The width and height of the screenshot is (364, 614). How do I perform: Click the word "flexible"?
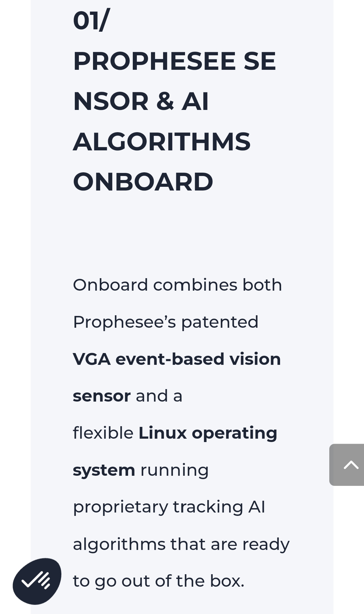(x=103, y=433)
